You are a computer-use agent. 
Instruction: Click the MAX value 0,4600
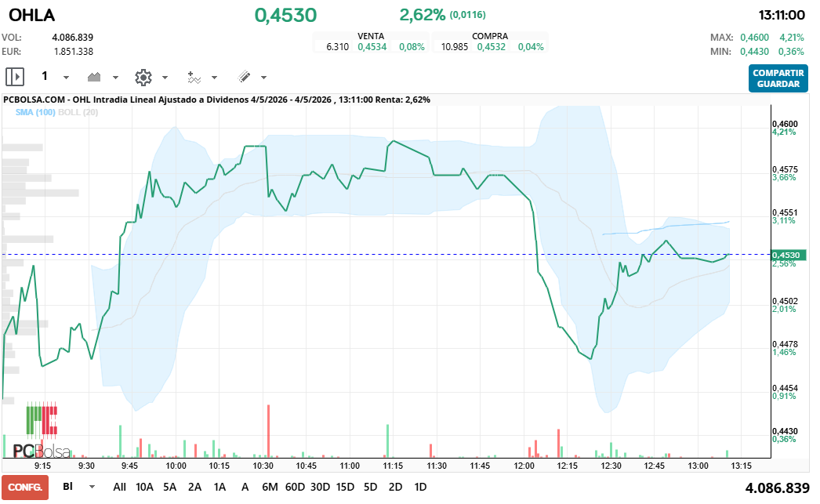pos(755,38)
